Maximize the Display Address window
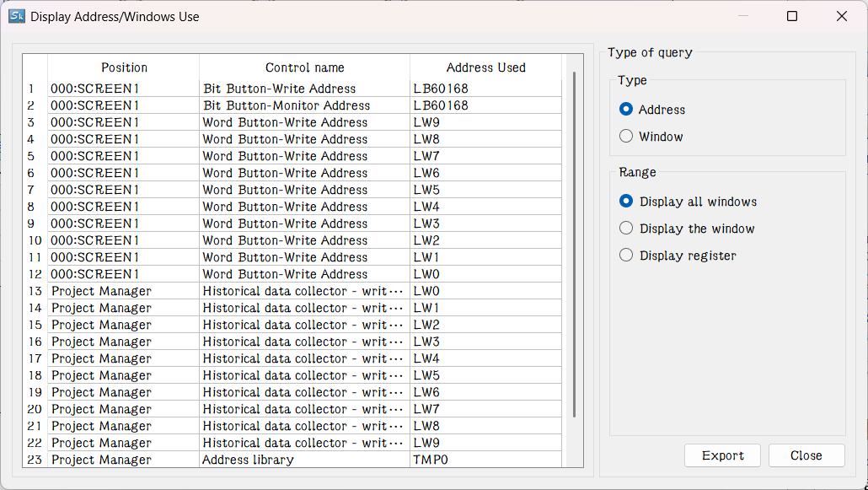The image size is (868, 490). coord(792,16)
